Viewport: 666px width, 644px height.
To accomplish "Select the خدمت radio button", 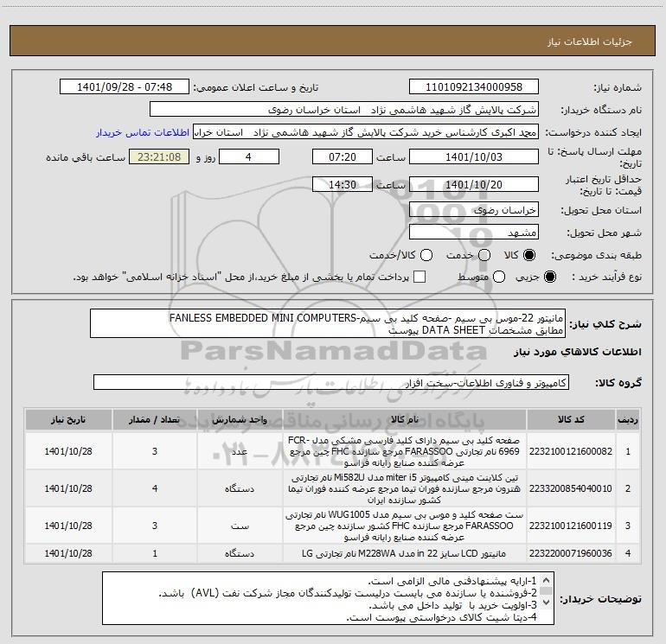I will click(484, 255).
